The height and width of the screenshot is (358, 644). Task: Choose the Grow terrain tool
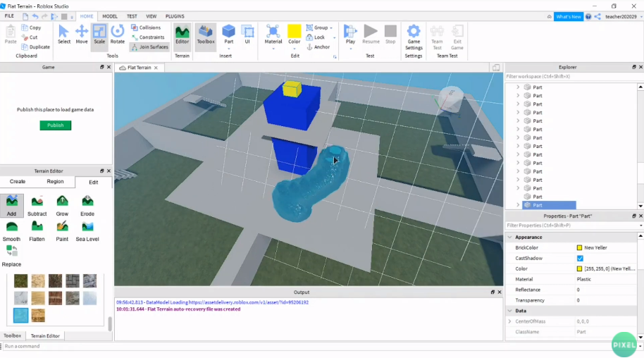coord(62,206)
